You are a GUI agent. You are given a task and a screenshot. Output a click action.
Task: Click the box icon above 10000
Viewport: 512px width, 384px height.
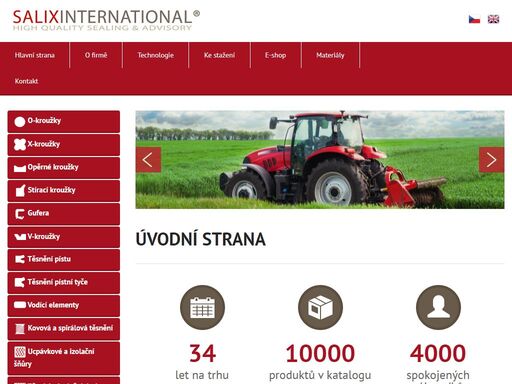(x=320, y=307)
